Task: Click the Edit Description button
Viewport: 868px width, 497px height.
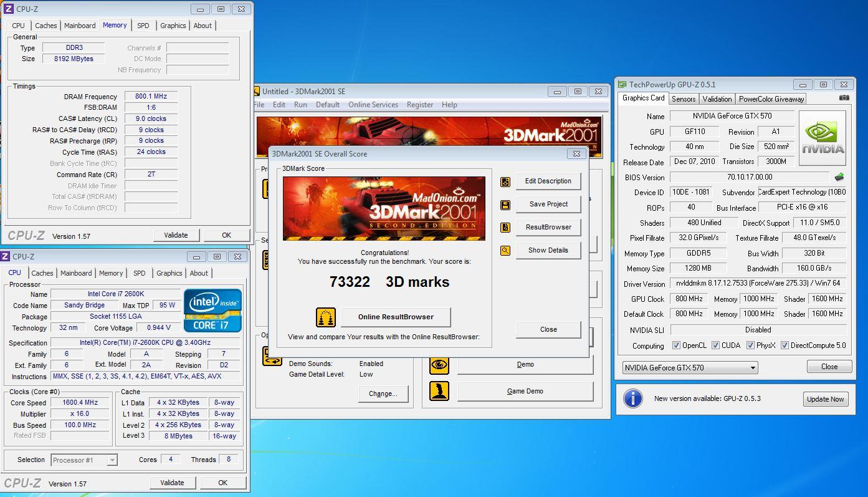Action: coord(548,181)
